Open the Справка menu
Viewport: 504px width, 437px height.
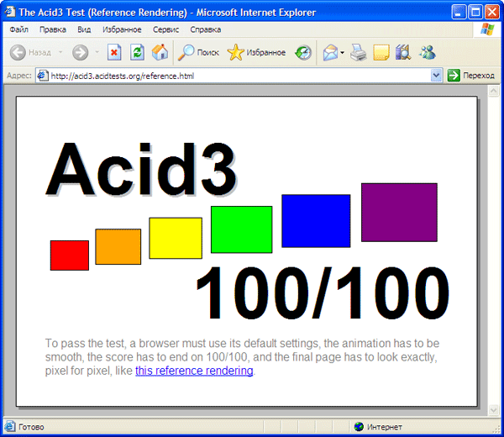click(x=206, y=29)
